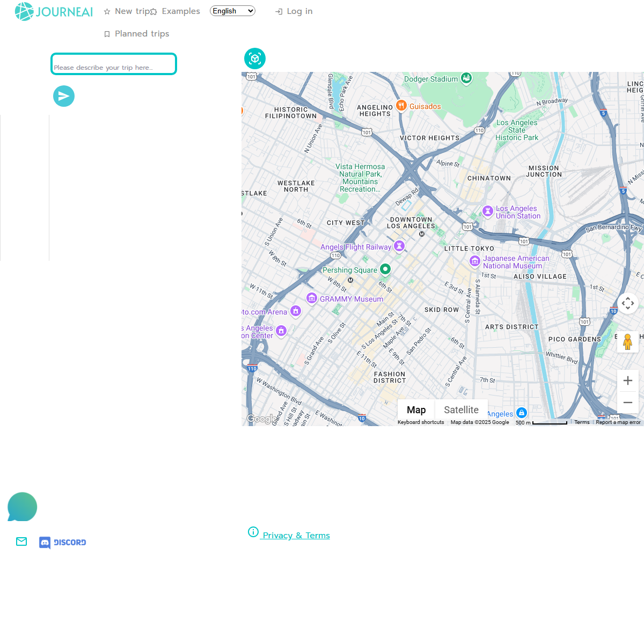
Task: Click the FASHION DISTRICT neighborhood label
Action: 390,377
